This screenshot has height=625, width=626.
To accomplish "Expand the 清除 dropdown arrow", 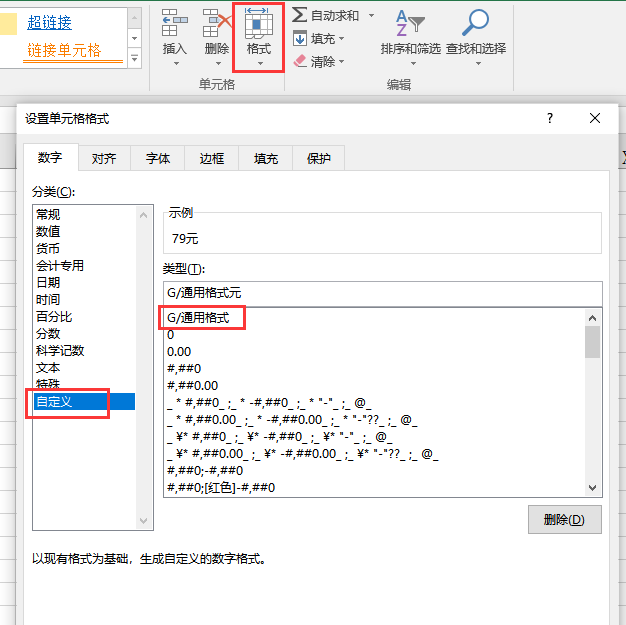I will click(341, 62).
